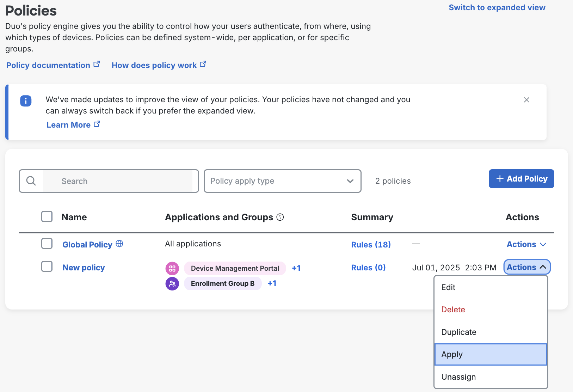Click the external link icon after Learn More
Viewport: 573px width, 392px height.
click(x=97, y=124)
